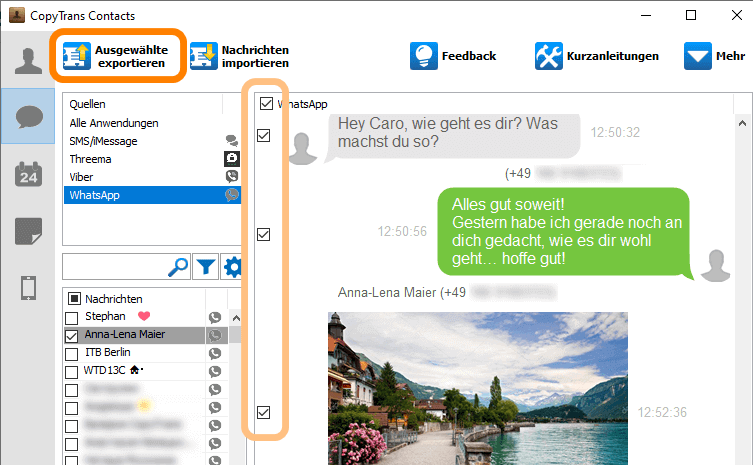Select the messages speech bubble sidebar icon

coord(29,117)
